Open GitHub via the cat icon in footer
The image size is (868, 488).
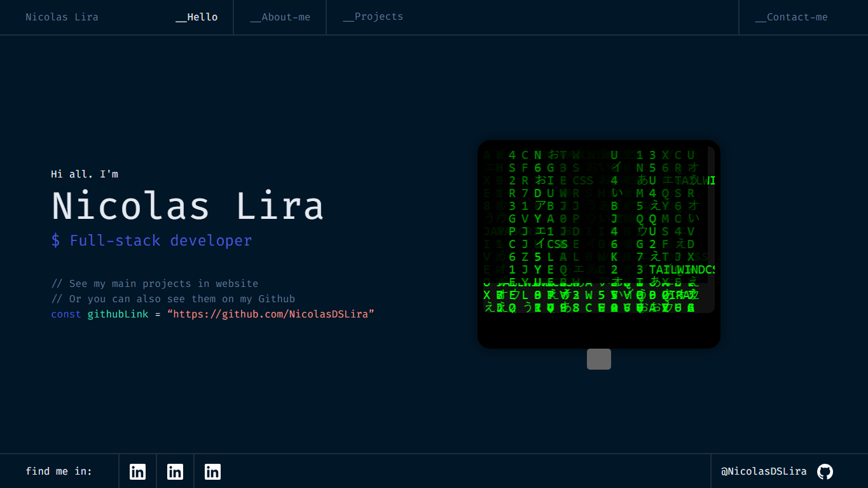pos(825,471)
